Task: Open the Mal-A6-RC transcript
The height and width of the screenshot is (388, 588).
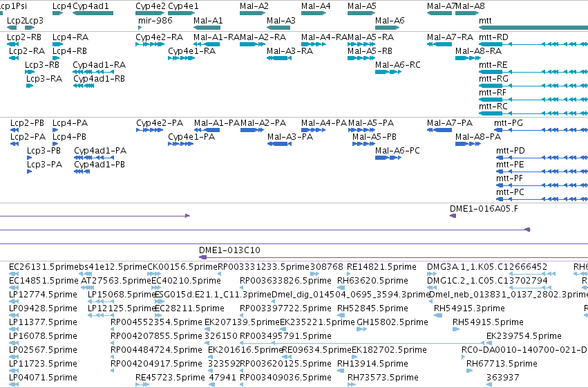Action: click(x=388, y=72)
